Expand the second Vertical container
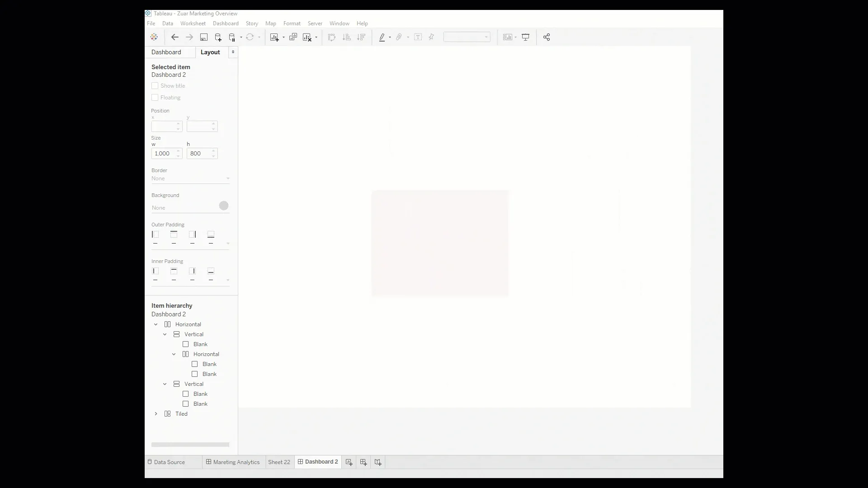The width and height of the screenshot is (868, 488). click(165, 384)
